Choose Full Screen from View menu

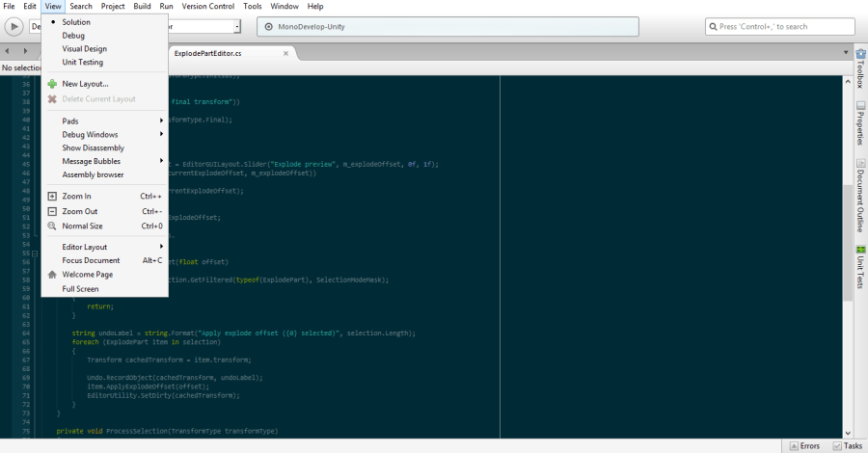[x=80, y=288]
